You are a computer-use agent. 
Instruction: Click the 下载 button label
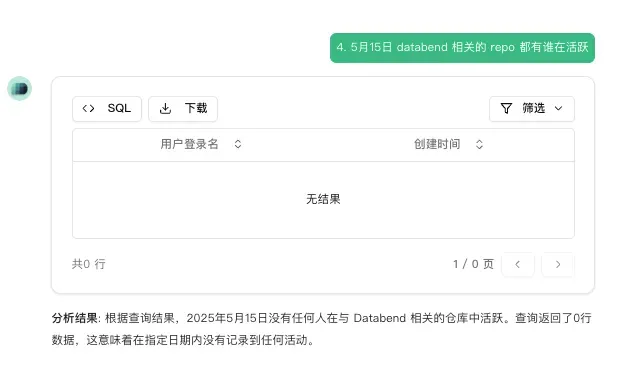click(x=196, y=108)
